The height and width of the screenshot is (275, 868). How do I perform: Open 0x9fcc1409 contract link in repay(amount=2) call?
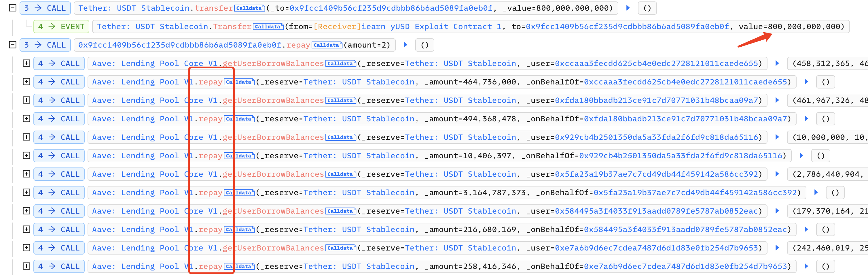(180, 45)
